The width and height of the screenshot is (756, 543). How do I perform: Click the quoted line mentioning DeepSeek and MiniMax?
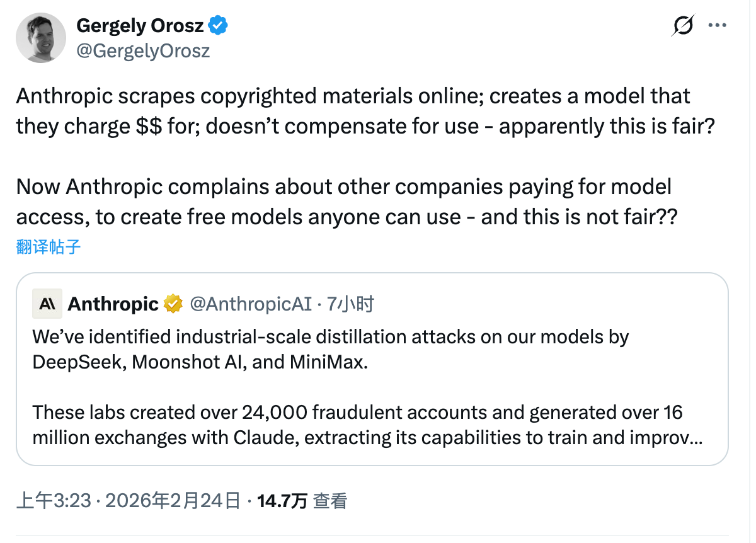[x=200, y=363]
